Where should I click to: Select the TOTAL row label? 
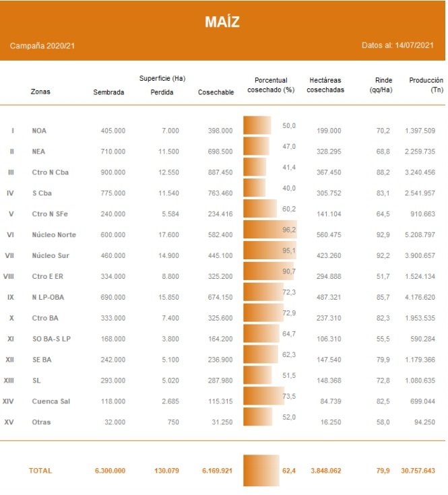tap(40, 471)
